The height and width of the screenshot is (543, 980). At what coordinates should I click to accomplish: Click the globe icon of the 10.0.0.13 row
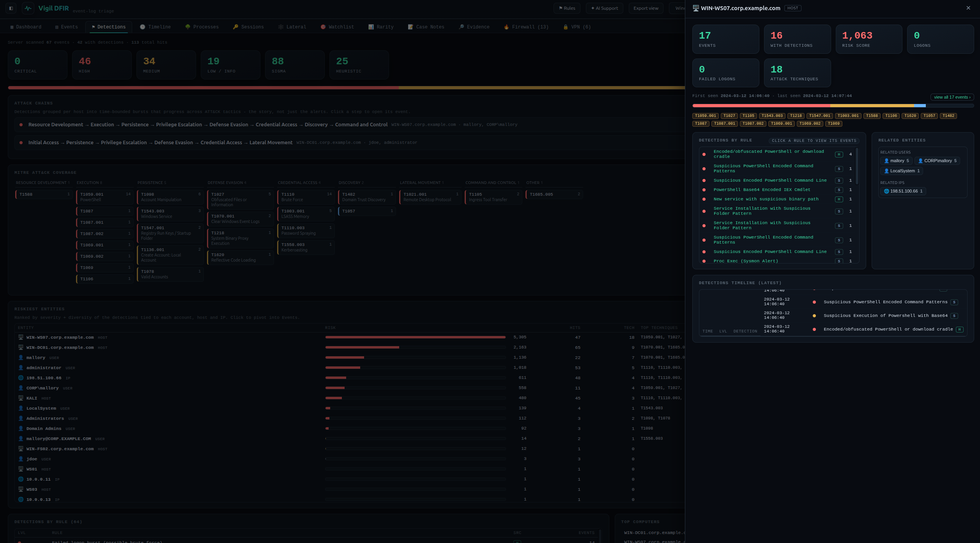[x=21, y=499]
